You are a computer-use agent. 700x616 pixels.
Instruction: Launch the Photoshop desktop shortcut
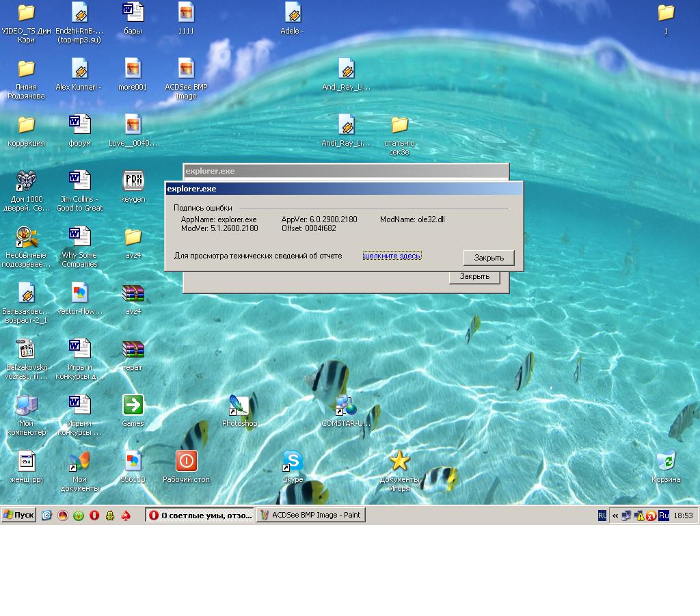pos(239,405)
